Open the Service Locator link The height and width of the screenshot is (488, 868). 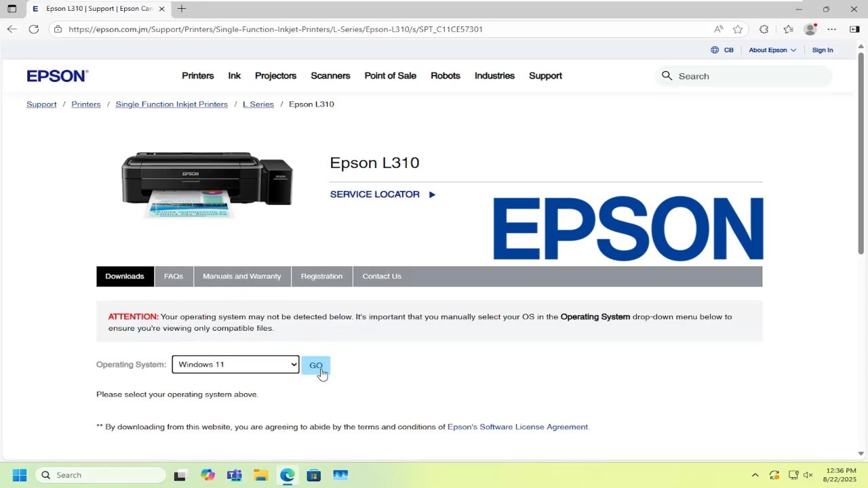(x=382, y=195)
